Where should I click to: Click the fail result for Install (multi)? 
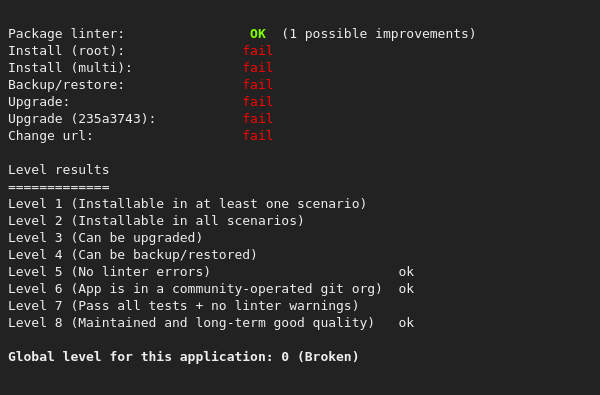[258, 68]
